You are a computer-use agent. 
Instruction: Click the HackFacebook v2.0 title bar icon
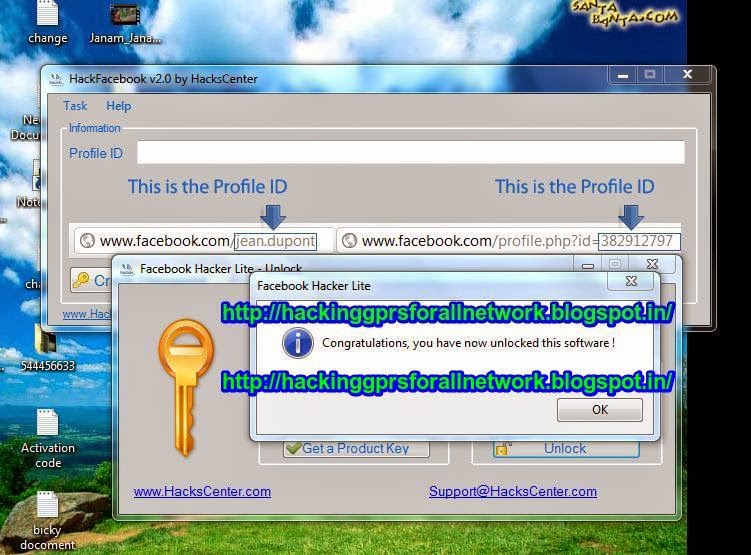coord(56,79)
